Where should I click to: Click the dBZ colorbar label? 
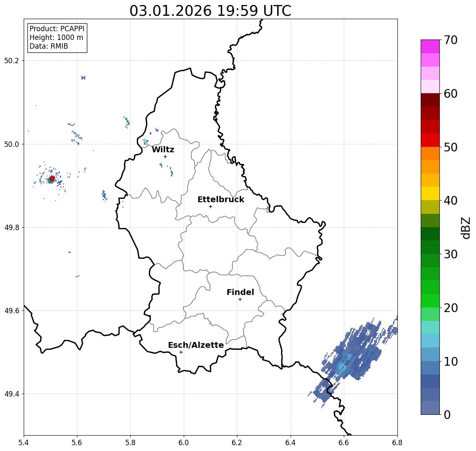465,228
